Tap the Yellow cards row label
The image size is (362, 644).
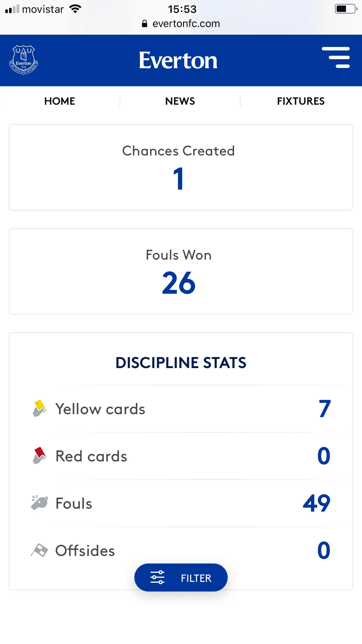click(x=100, y=409)
